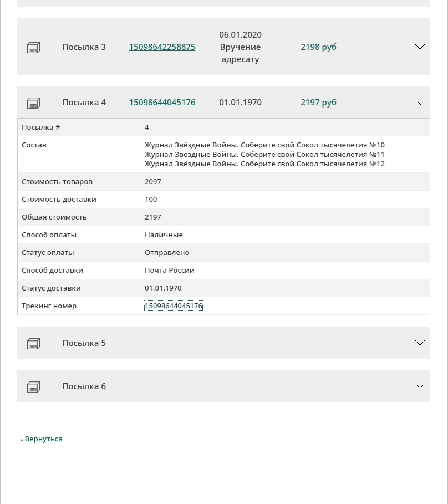This screenshot has height=504, width=448.
Task: Select the Посылка 5 row title
Action: point(84,343)
